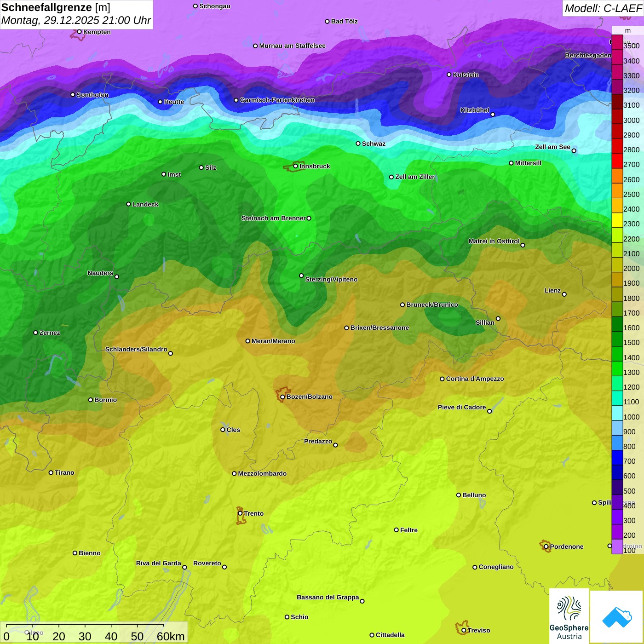Click the Pordenone city marker
Viewport: 644px width, 644px height.
(x=546, y=546)
